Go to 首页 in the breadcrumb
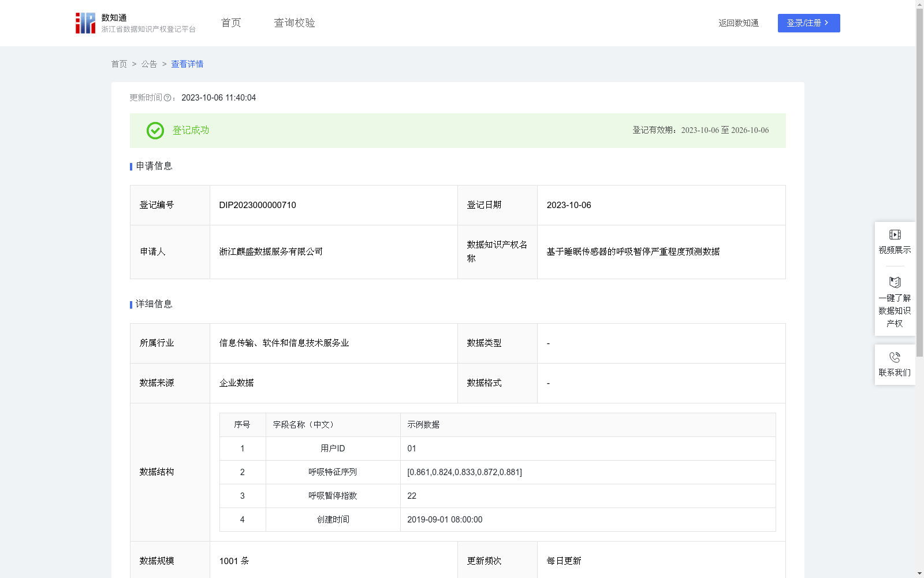Screen dimensions: 924x578 tap(119, 64)
